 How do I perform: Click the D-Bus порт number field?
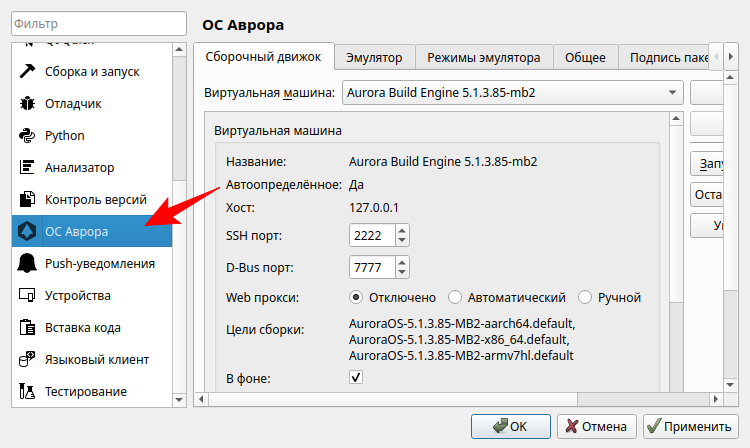click(372, 267)
